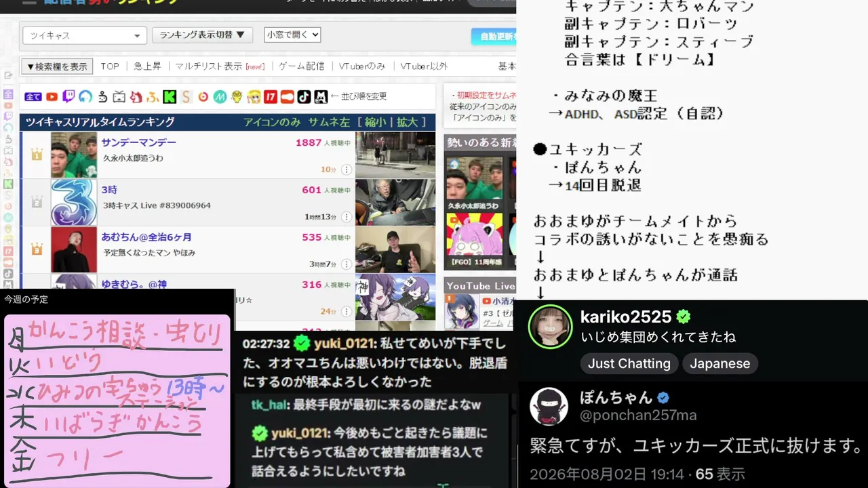Select the VTuber以外 tab
Viewport: 868px width, 488px height.
424,66
